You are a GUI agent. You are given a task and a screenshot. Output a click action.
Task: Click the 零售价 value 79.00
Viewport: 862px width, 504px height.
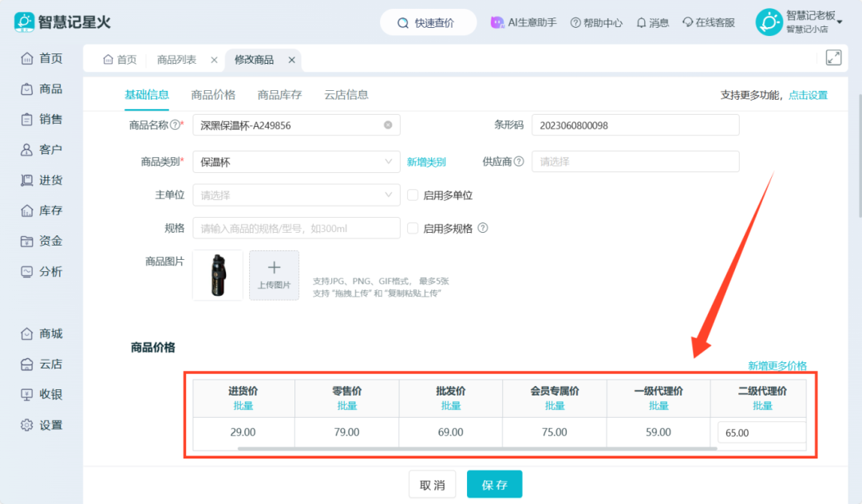tap(347, 432)
